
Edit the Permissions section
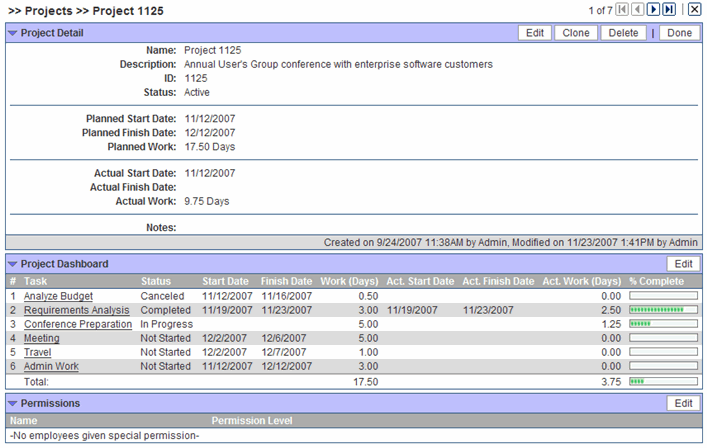(683, 403)
